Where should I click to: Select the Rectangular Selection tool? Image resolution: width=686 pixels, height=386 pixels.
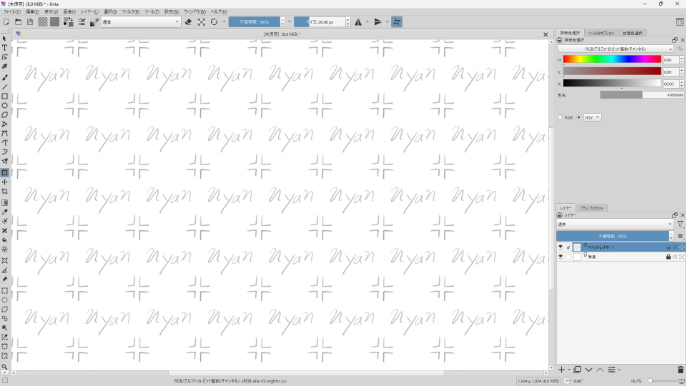[x=4, y=291]
